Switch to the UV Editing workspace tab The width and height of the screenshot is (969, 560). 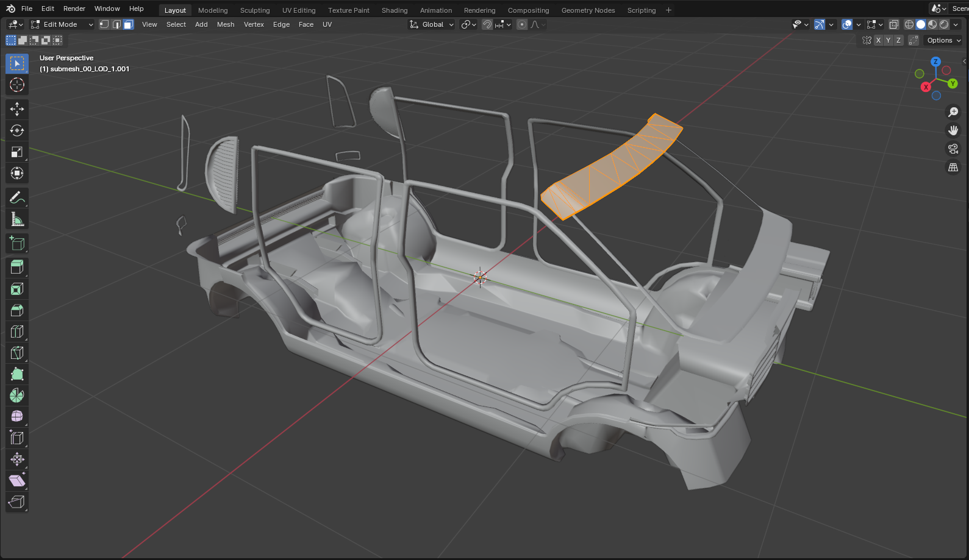click(x=299, y=10)
